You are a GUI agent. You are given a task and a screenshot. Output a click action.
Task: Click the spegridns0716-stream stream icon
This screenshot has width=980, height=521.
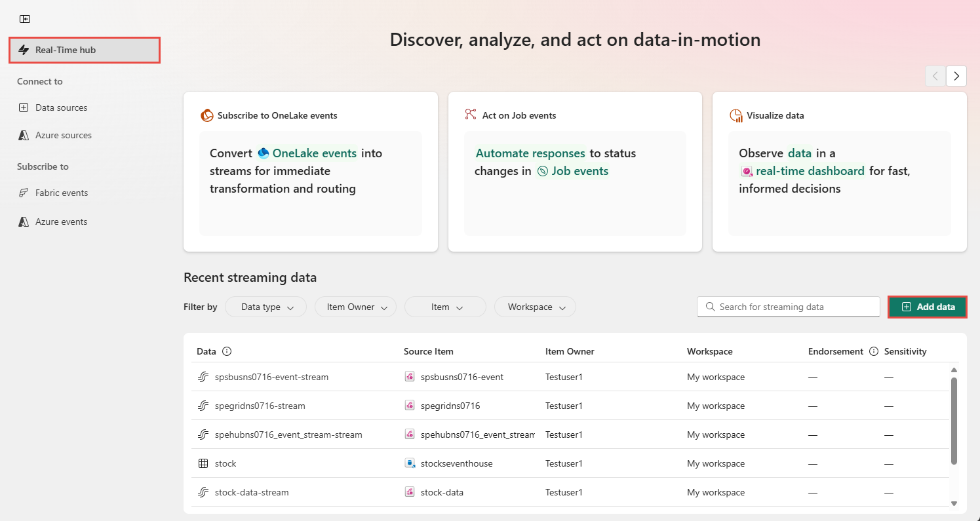(x=203, y=406)
